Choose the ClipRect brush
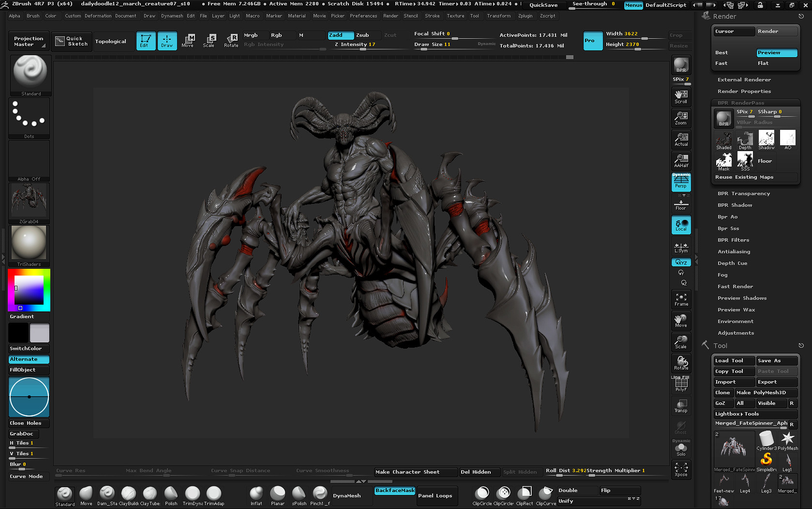 (525, 496)
